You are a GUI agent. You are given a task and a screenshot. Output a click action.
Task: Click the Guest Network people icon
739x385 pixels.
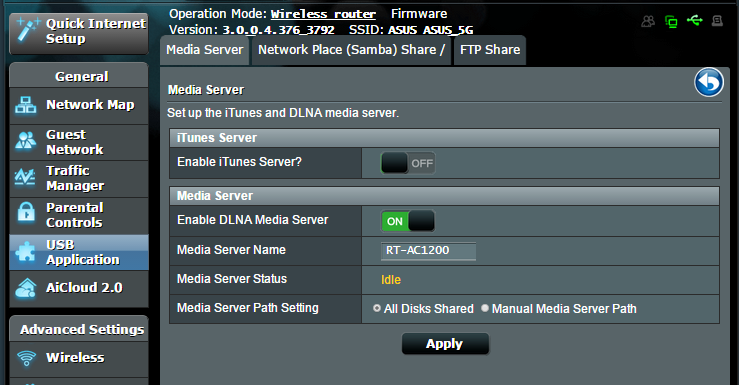coord(25,141)
